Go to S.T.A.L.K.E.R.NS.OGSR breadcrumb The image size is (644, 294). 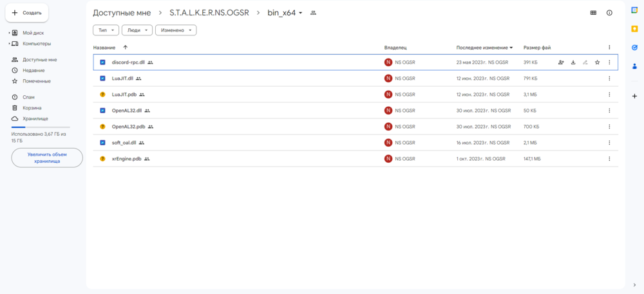(209, 13)
